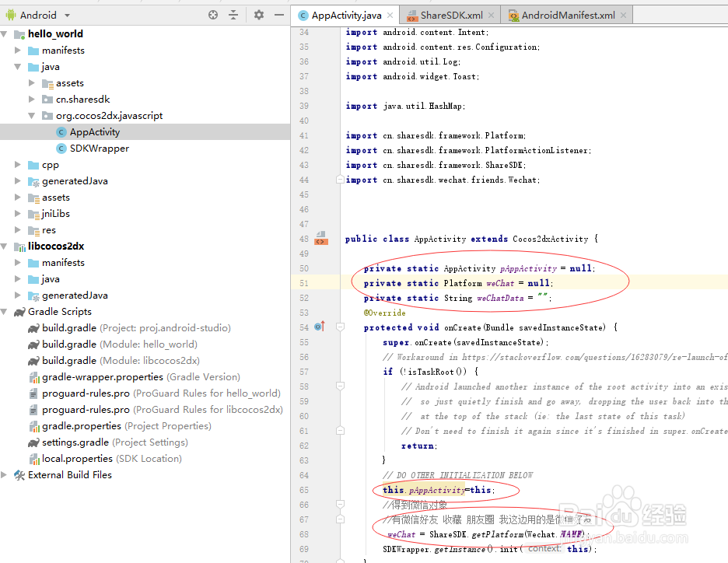Screen dimensions: 728x563
Task: Click the External Build Files tools icon
Action: pyautogui.click(x=19, y=475)
